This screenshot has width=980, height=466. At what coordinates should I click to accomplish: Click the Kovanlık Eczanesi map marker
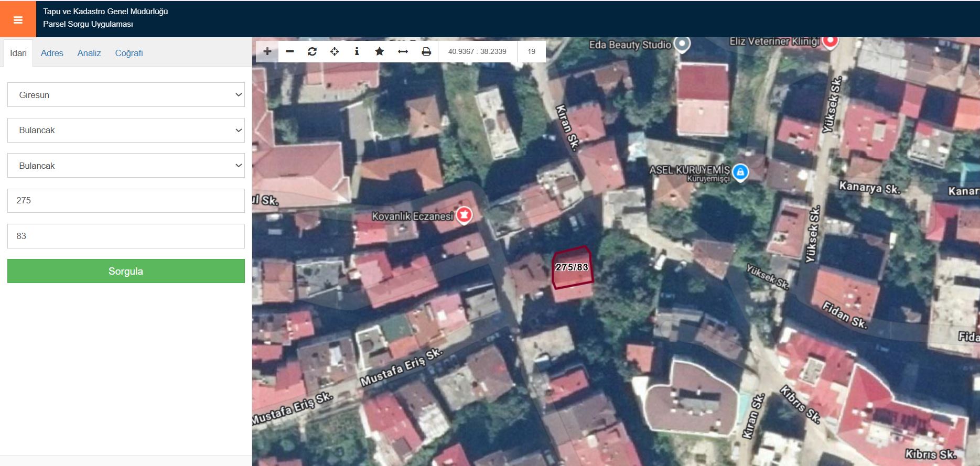click(464, 215)
